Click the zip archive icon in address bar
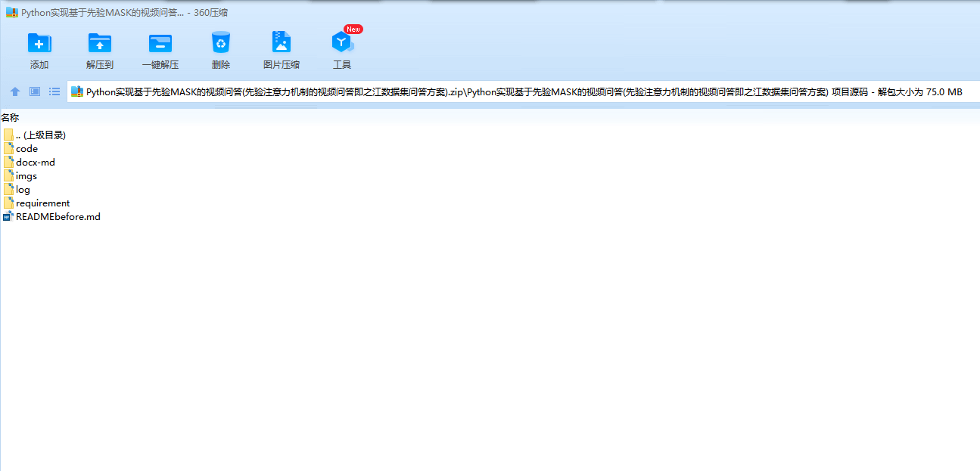 pos(77,91)
